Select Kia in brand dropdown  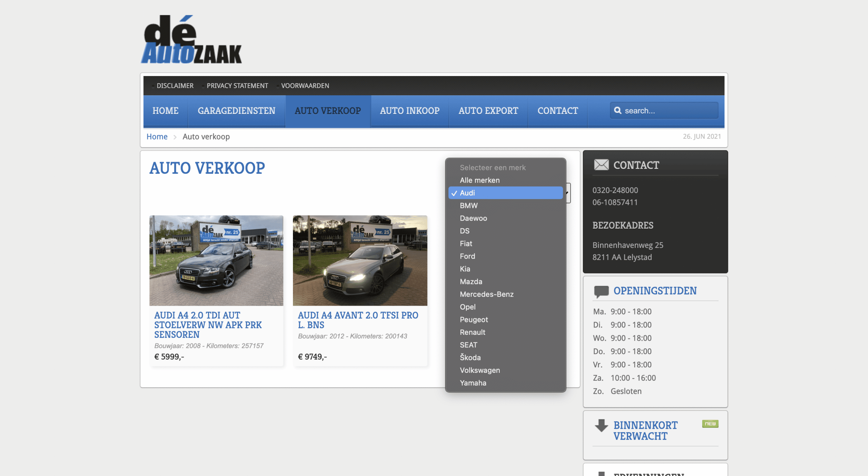506,269
